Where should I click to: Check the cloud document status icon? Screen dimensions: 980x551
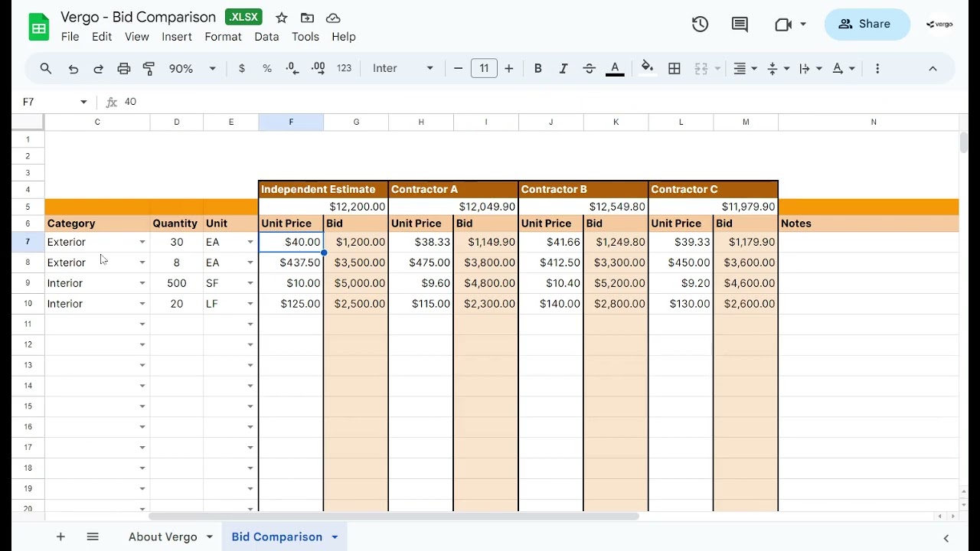point(333,18)
